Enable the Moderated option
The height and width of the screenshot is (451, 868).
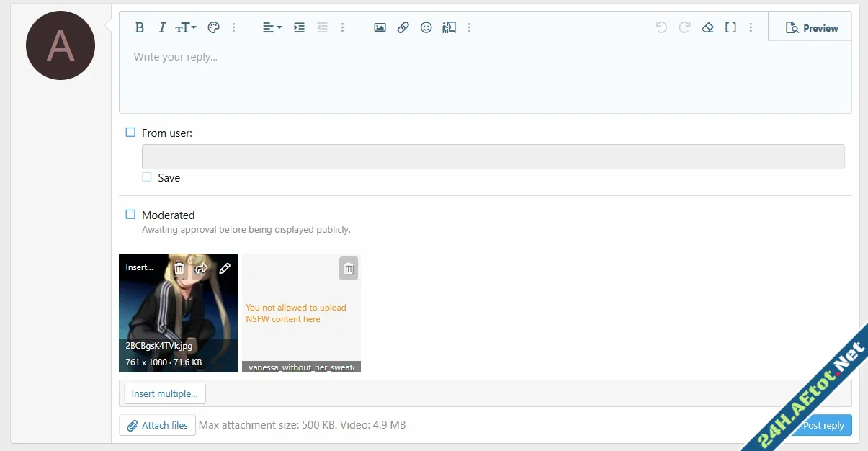[x=130, y=214]
